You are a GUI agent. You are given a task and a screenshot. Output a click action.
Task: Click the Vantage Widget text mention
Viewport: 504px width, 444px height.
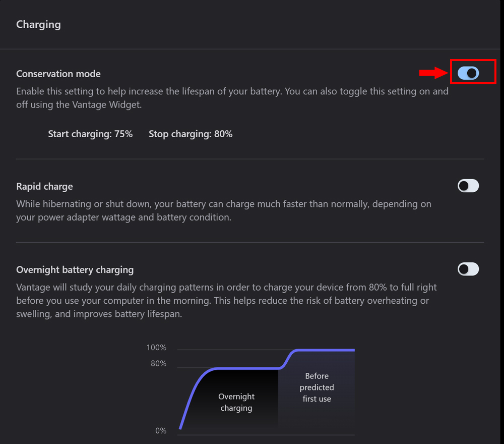pyautogui.click(x=107, y=105)
